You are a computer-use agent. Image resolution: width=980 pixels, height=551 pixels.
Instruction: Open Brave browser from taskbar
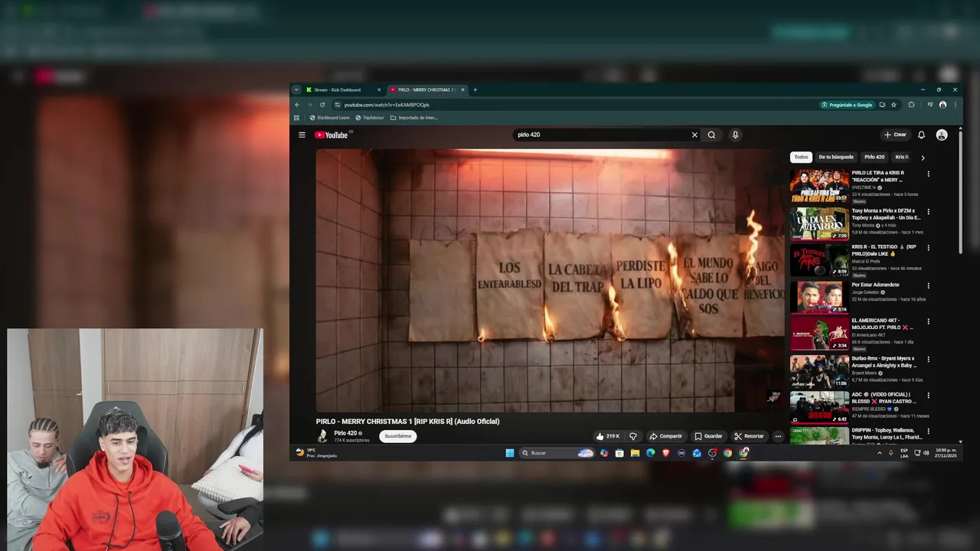click(665, 453)
